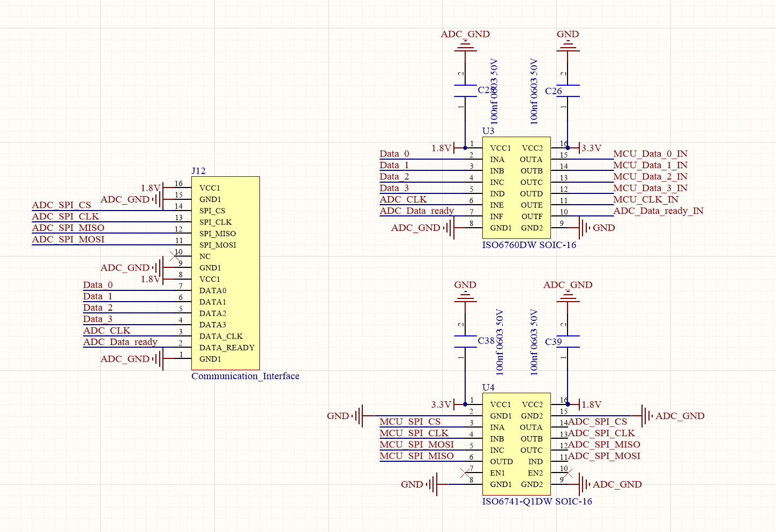This screenshot has height=532, width=776.
Task: Click the DATA_CLK pin name inside J12
Action: pyautogui.click(x=221, y=336)
